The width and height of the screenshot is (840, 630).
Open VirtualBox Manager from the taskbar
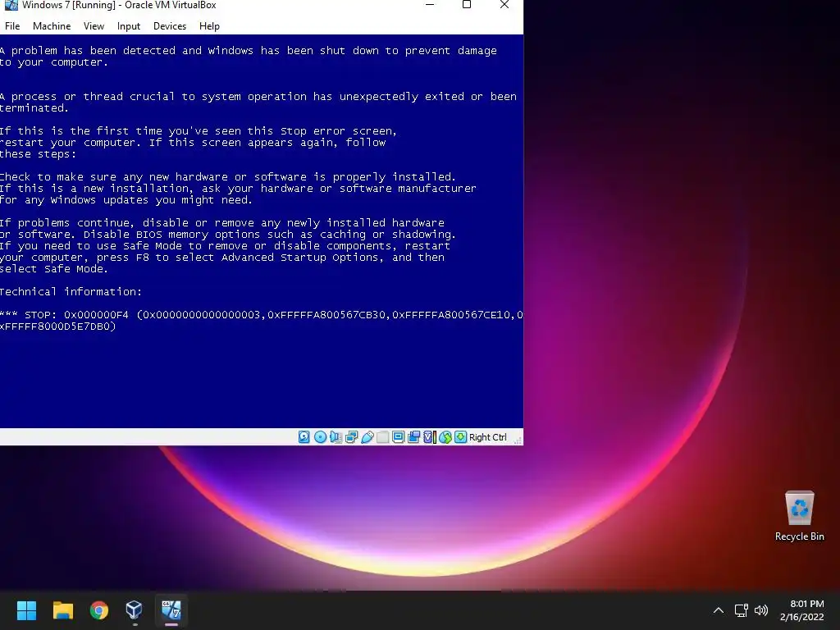pos(135,609)
